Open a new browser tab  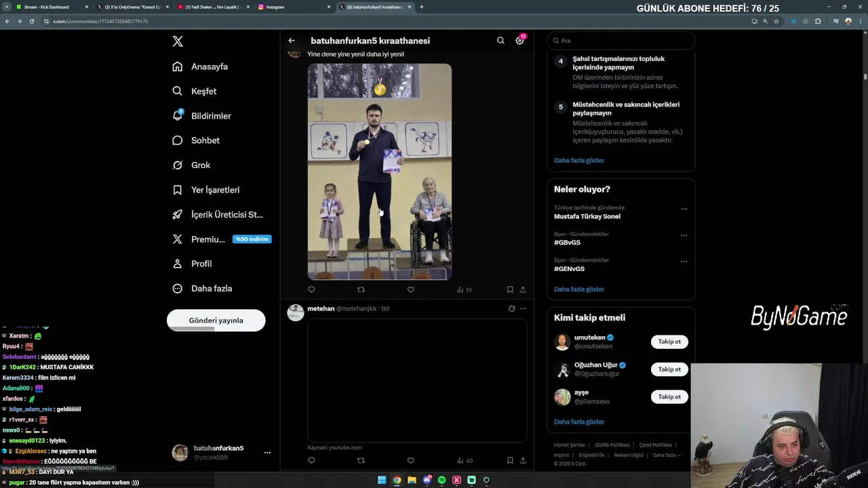421,7
